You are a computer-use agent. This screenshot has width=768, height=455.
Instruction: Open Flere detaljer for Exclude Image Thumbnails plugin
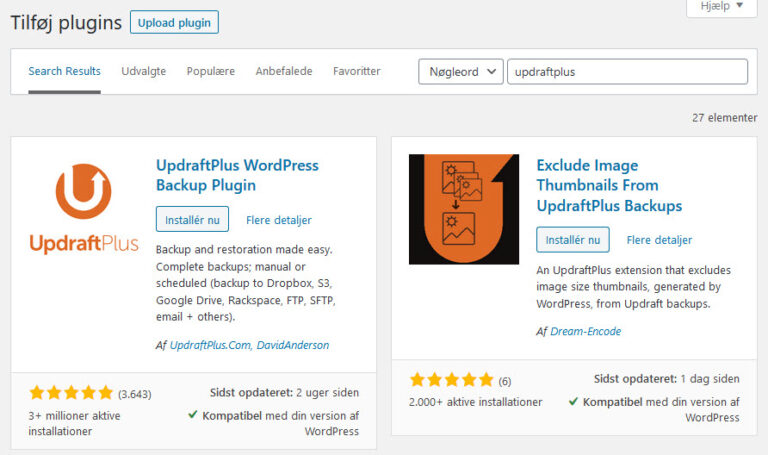tap(659, 240)
